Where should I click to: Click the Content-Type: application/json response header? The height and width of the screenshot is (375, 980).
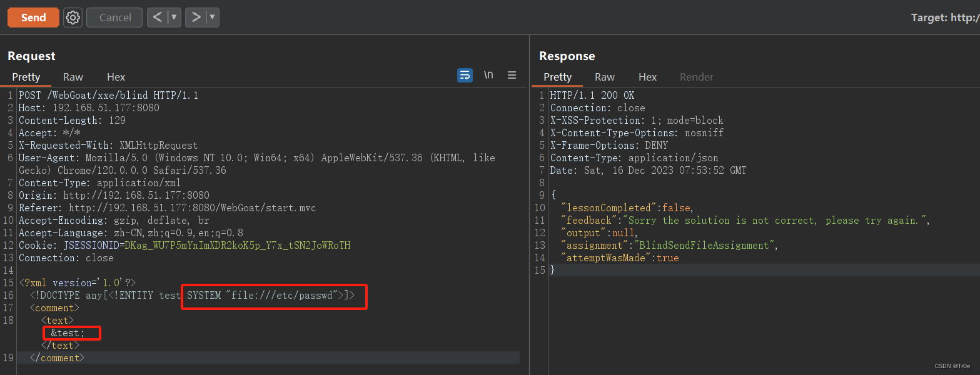coord(634,158)
